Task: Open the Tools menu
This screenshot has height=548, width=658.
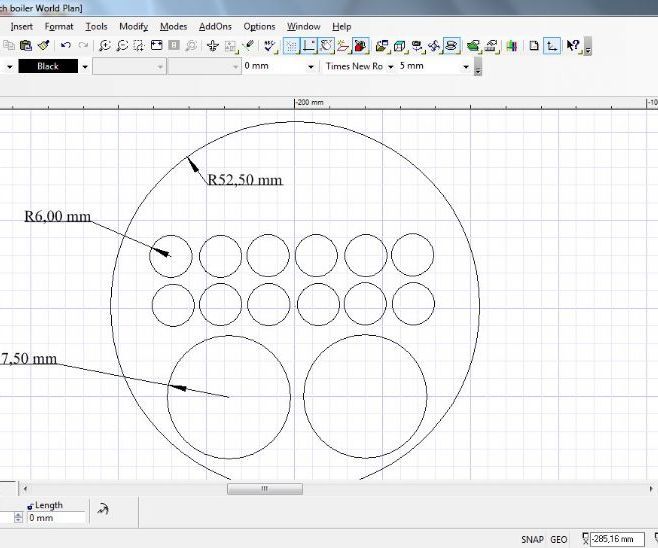Action: coord(97,26)
